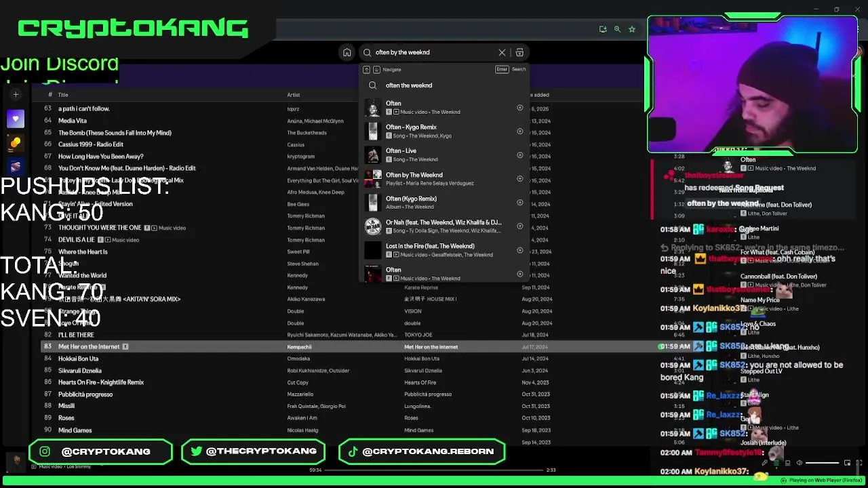868x488 pixels.
Task: Add 'Often (Kygo Remix)' album via plus icon
Action: [520, 203]
